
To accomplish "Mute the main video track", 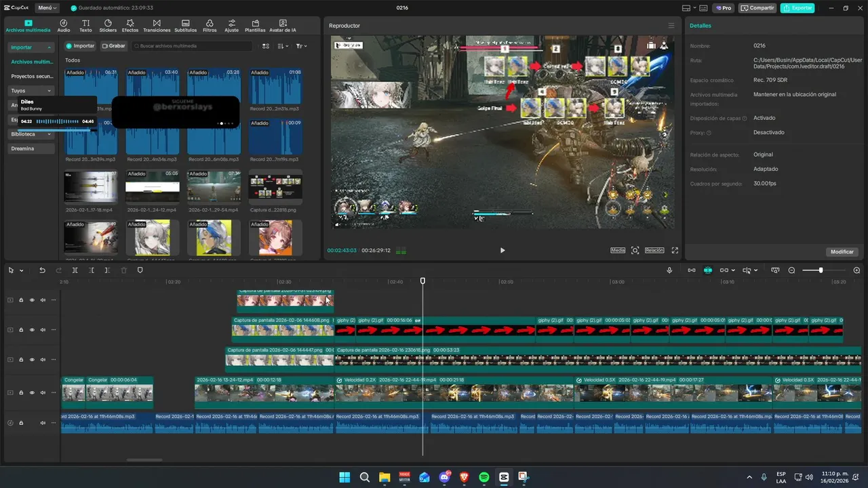I will pyautogui.click(x=43, y=393).
